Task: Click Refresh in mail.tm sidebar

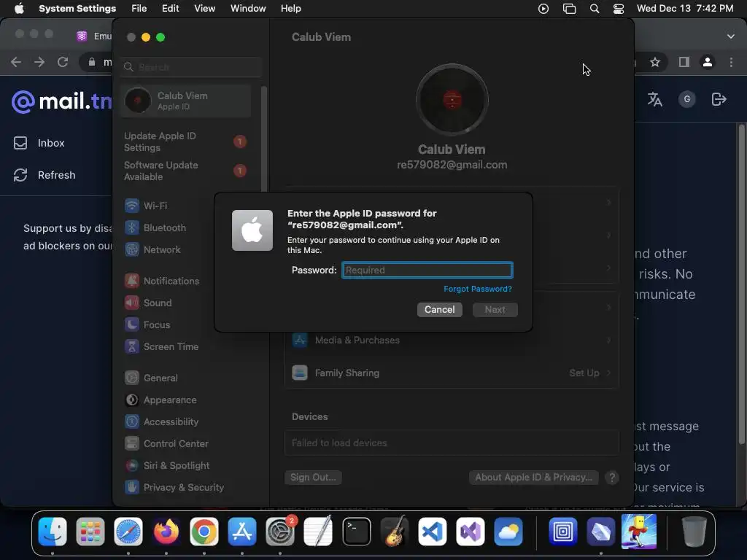Action: click(44, 175)
